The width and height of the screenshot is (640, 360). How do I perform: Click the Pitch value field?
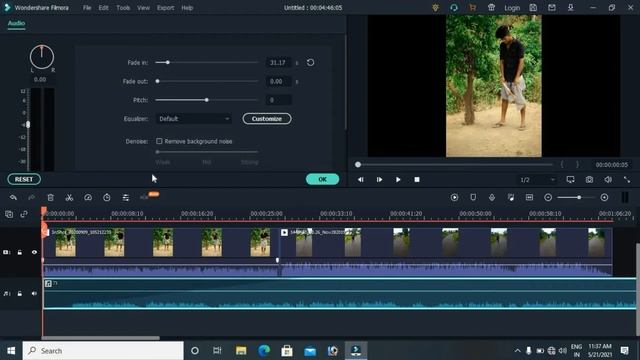(278, 100)
